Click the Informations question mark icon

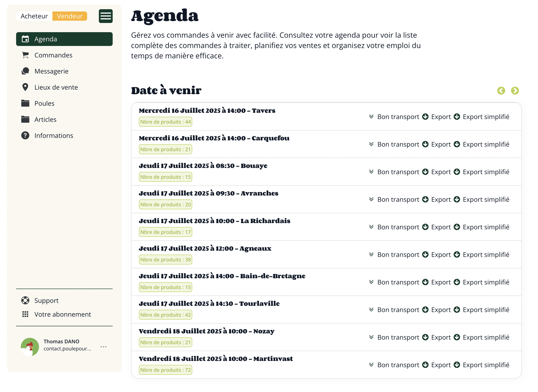pyautogui.click(x=25, y=136)
